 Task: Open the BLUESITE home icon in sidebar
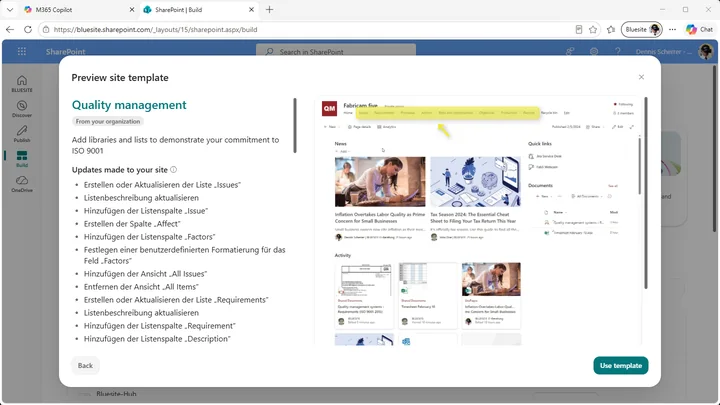coord(22,84)
